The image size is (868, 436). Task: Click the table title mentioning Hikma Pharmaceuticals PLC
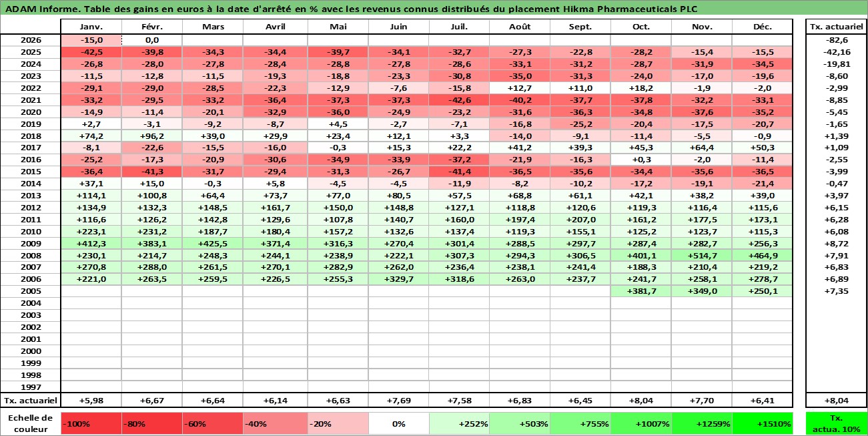tap(353, 9)
